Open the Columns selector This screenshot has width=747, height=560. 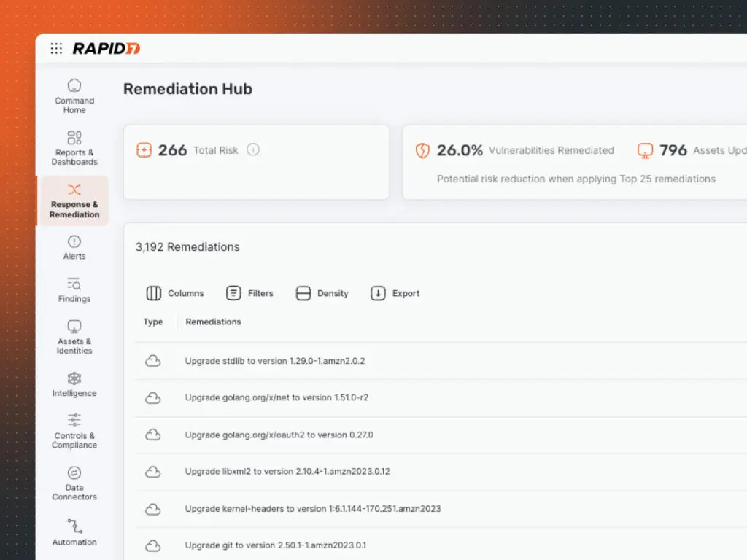coord(175,293)
